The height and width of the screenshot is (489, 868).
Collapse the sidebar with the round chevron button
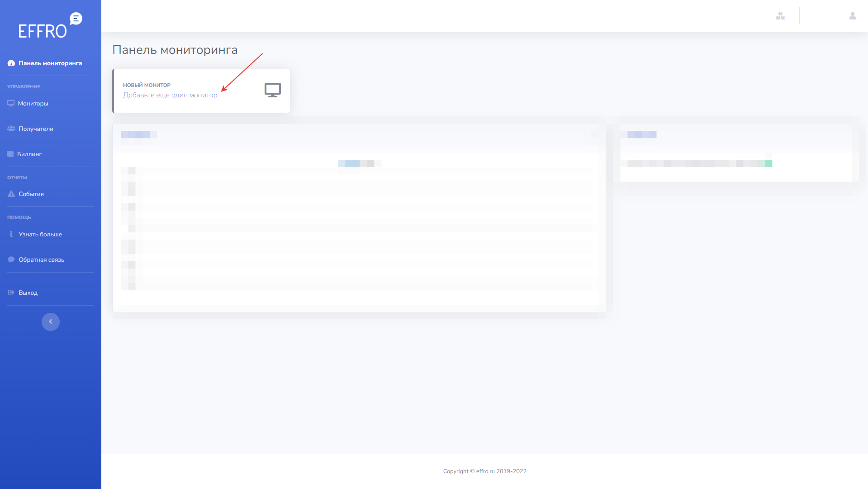point(51,322)
